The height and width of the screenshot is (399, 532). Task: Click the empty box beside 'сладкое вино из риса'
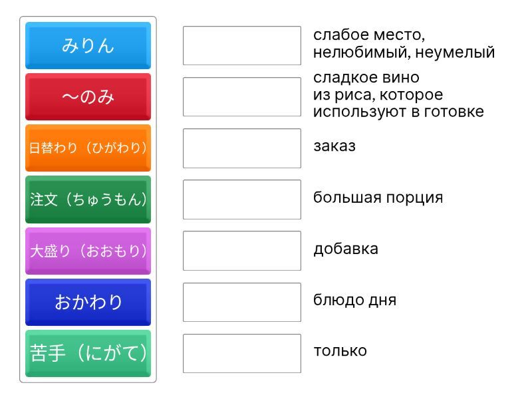(242, 96)
